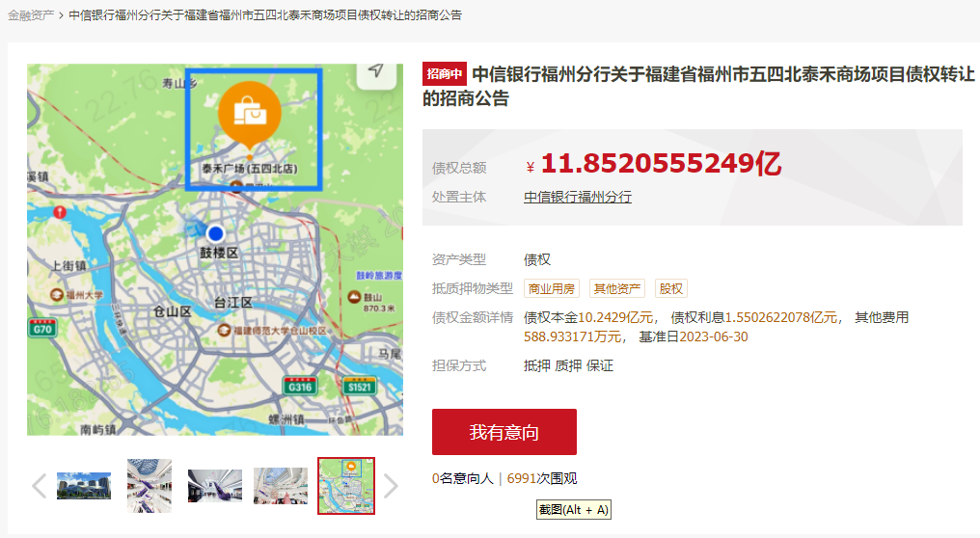Image resolution: width=980 pixels, height=538 pixels.
Task: Click the 债权 asset type value
Action: point(537,259)
